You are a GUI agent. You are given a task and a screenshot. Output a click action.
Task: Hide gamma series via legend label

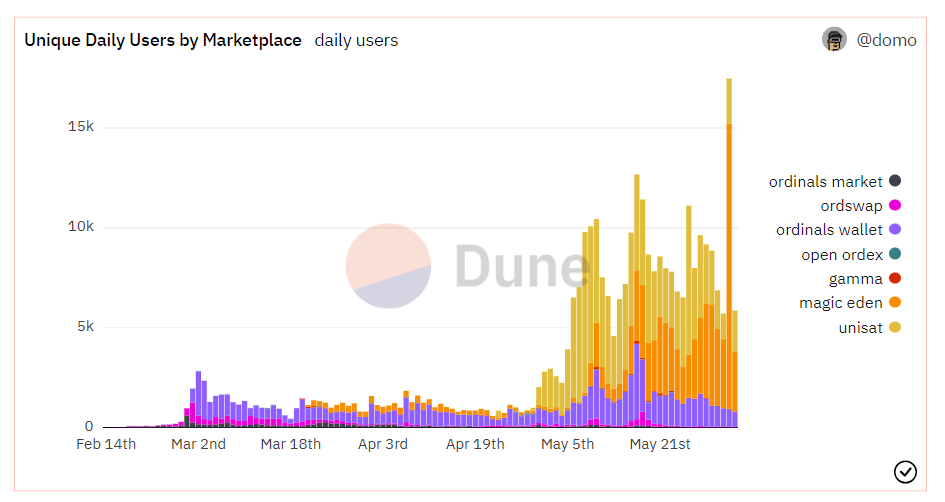855,278
